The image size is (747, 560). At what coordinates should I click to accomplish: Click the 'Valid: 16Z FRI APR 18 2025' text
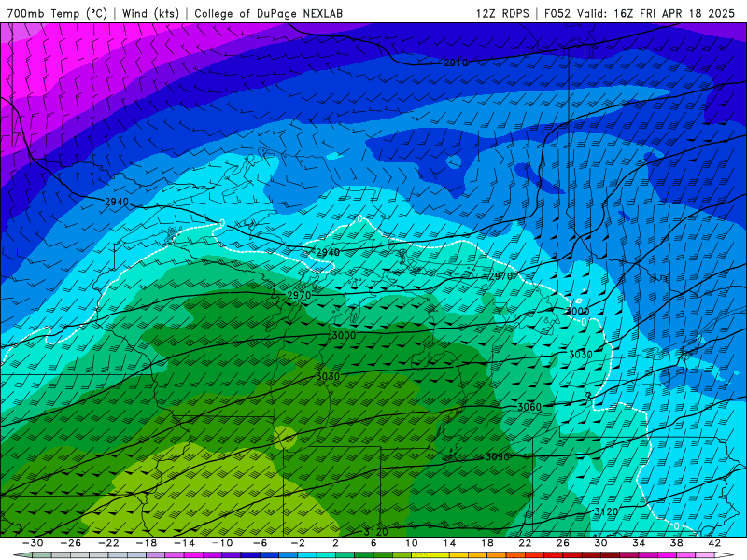pyautogui.click(x=656, y=13)
